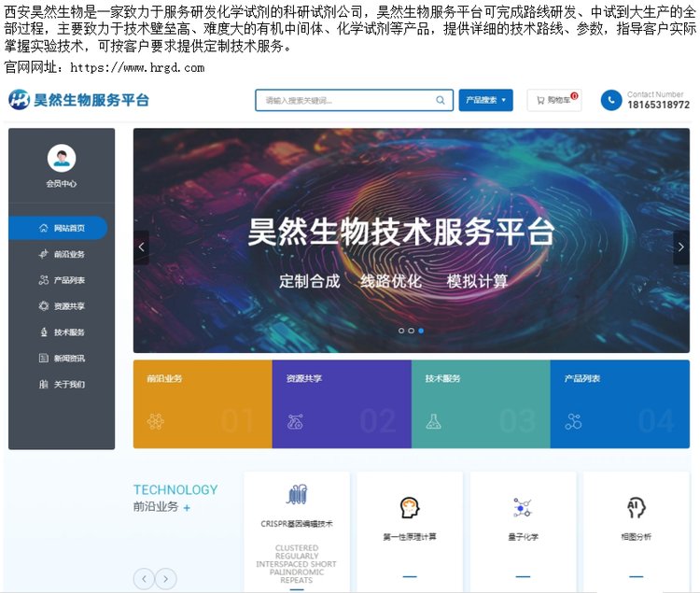Click the CRISPR基因编辑技术 icon
The width and height of the screenshot is (700, 593).
click(x=297, y=495)
